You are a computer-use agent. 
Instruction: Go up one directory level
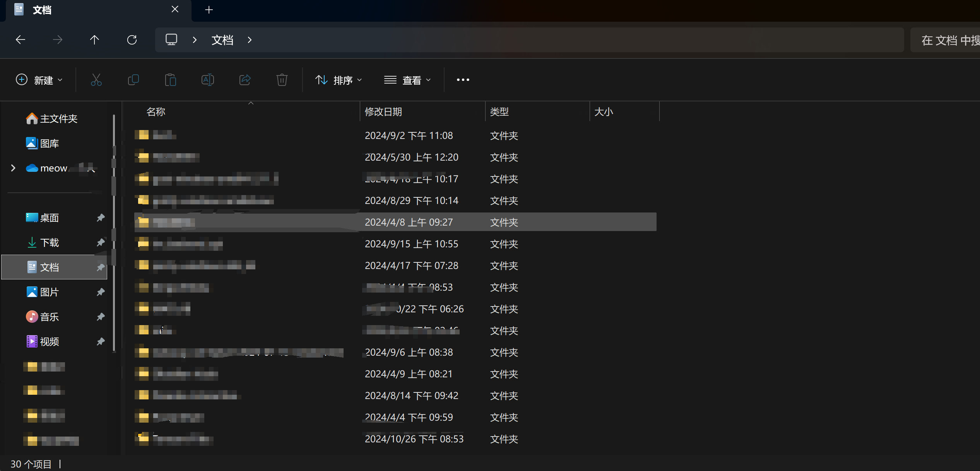pyautogui.click(x=94, y=39)
